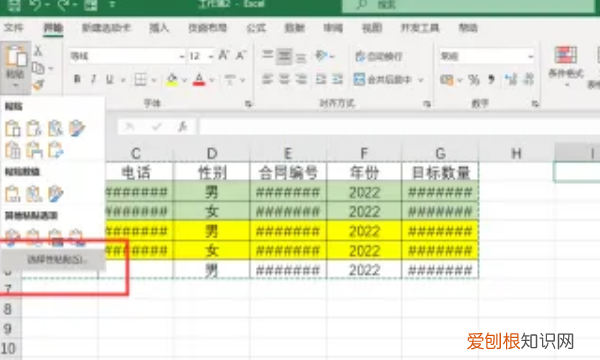Choose Keep Source Column Widths paste icon
This screenshot has width=600, height=360.
(x=34, y=150)
